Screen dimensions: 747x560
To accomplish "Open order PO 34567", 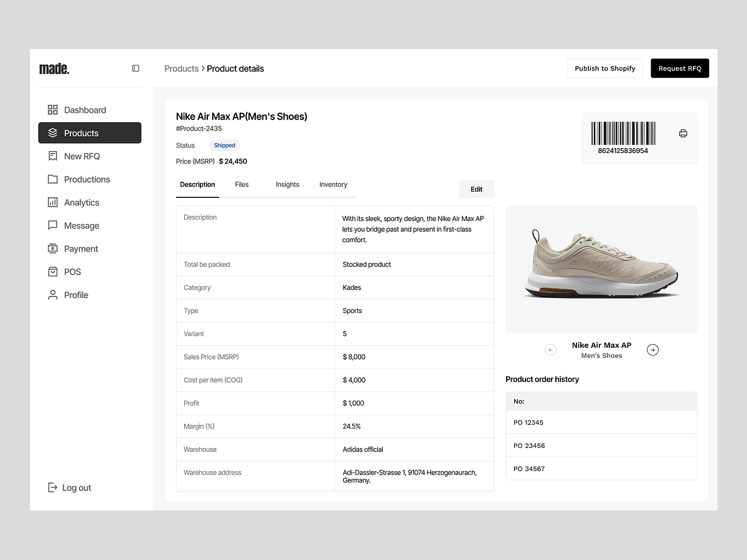I will click(601, 469).
